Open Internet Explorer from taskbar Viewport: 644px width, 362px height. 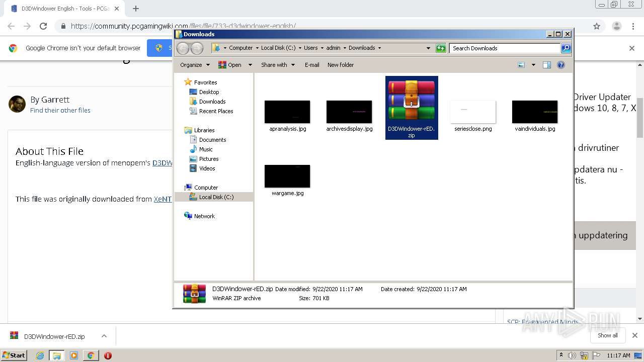(x=40, y=355)
